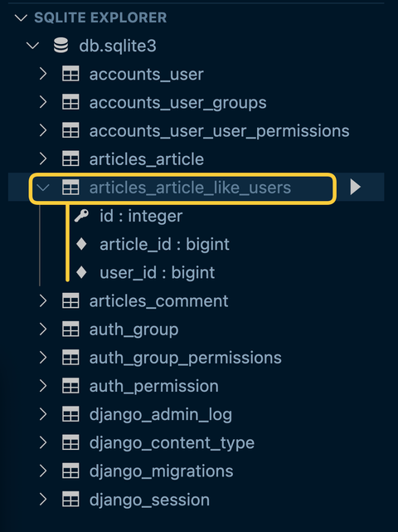This screenshot has height=532, width=398.
Task: Select the accounts_user table name
Action: tap(147, 75)
